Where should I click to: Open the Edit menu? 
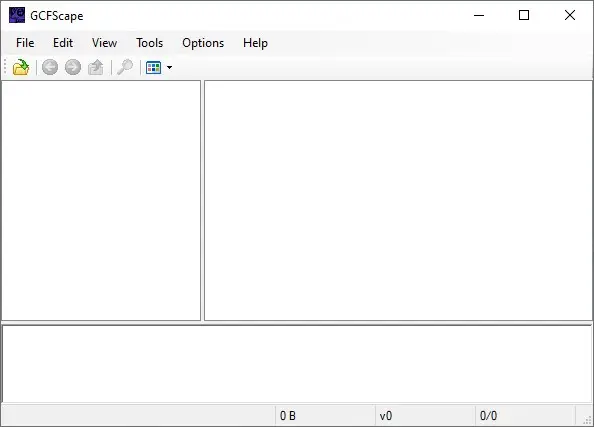point(63,43)
